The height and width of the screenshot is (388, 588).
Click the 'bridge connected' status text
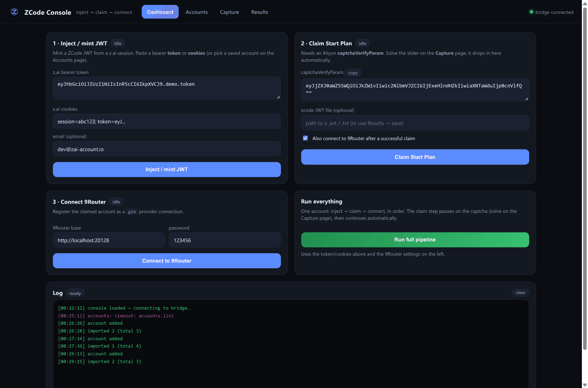[555, 12]
